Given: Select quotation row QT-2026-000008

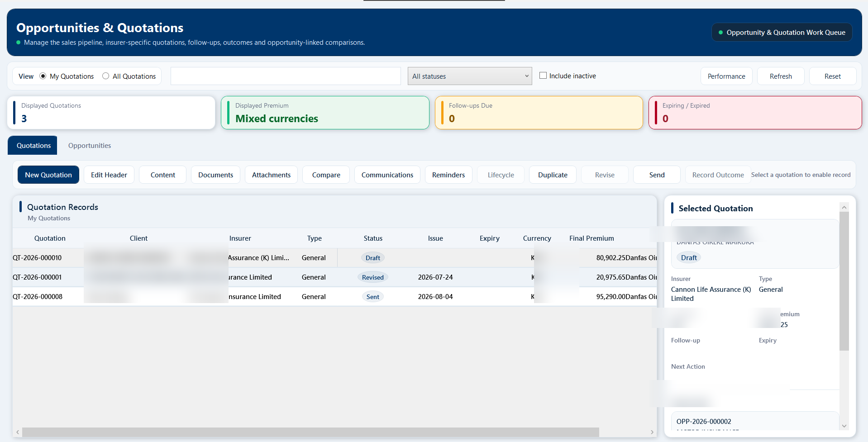Looking at the screenshot, I should [x=334, y=296].
